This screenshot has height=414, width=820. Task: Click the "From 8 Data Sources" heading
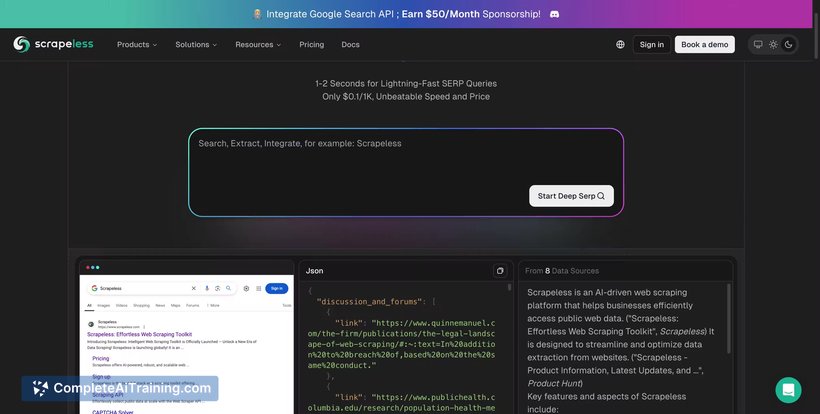[x=562, y=271]
